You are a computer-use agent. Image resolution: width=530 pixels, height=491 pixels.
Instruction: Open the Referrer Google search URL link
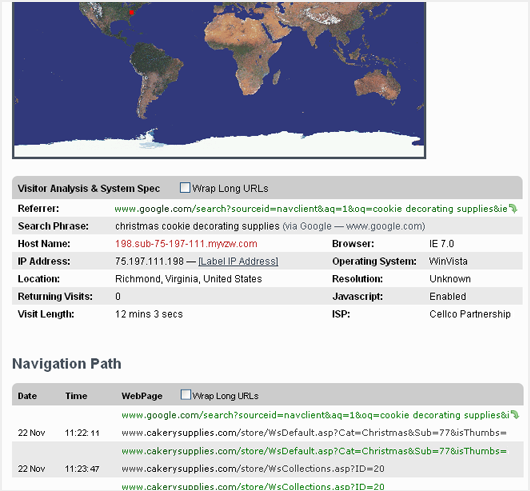311,209
